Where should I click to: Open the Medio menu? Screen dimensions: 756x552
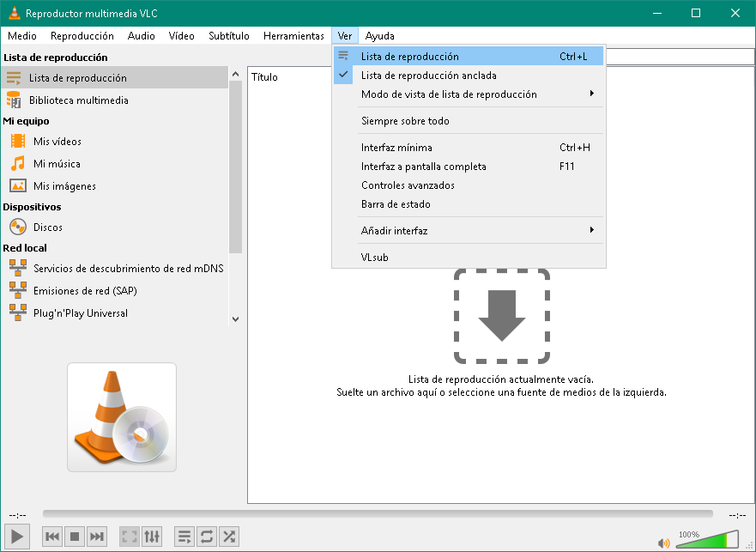coord(22,36)
